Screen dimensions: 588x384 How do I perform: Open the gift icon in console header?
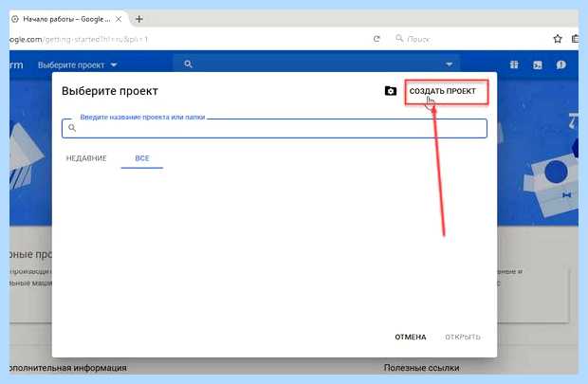514,64
